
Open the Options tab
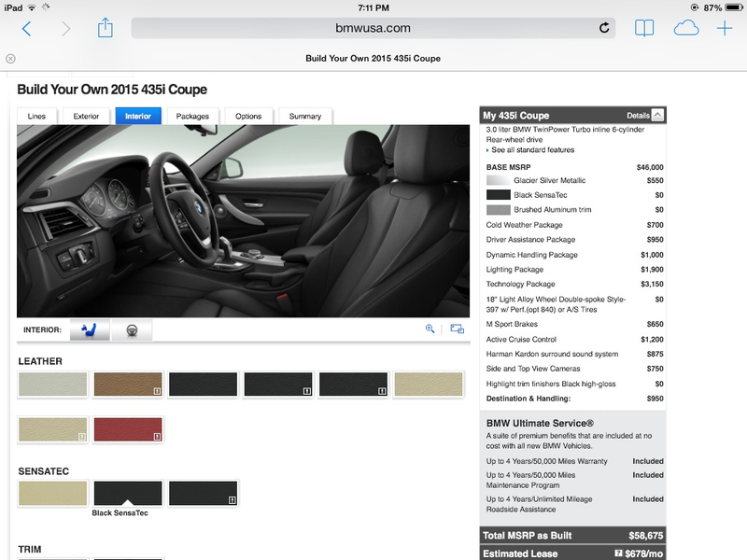point(248,116)
